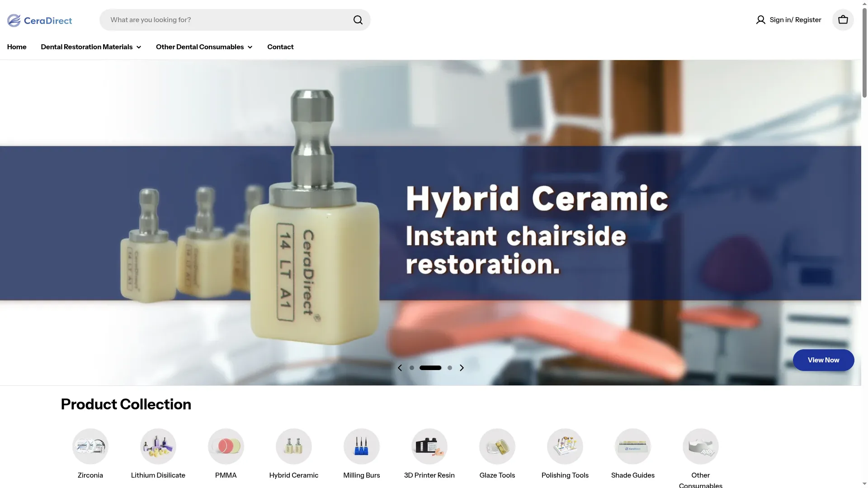Open the PMMA collection icon
Viewport: 868px width, 488px height.
[226, 446]
